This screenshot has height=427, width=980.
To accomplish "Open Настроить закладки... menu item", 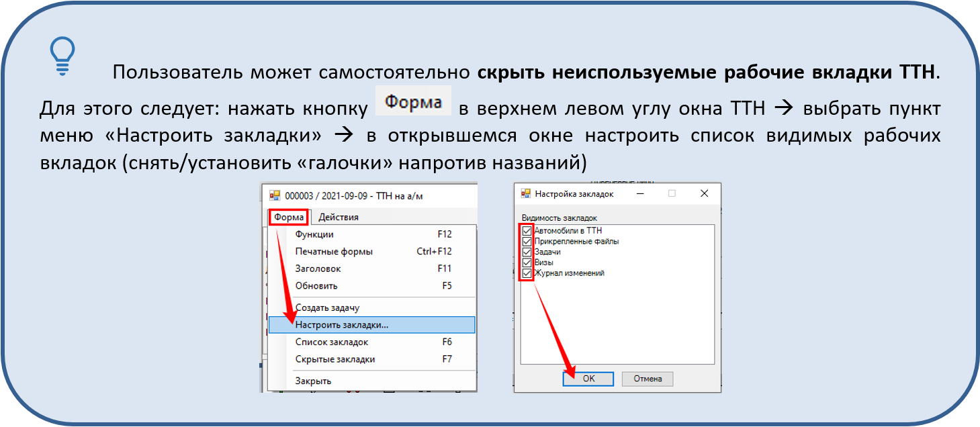I will coord(341,325).
